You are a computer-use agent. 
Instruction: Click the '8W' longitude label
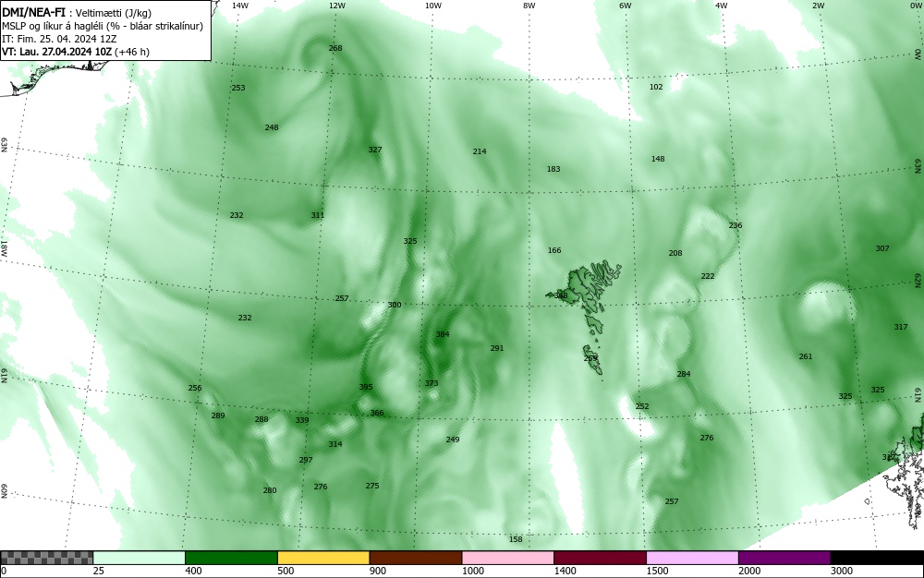pyautogui.click(x=529, y=6)
